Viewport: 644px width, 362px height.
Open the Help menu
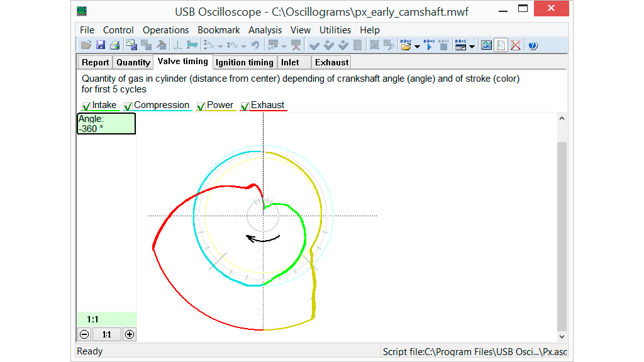coord(370,30)
